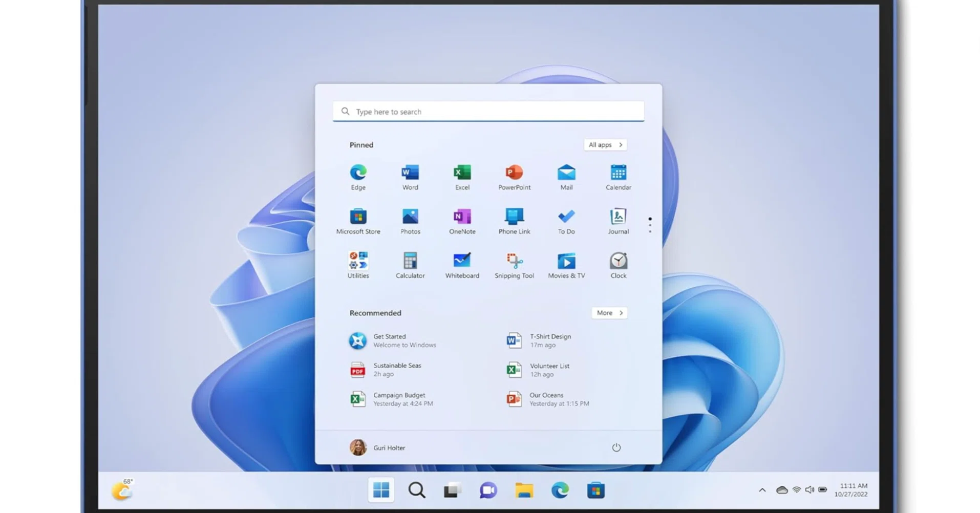The height and width of the screenshot is (513, 980).
Task: Open Chat from the taskbar
Action: point(488,490)
